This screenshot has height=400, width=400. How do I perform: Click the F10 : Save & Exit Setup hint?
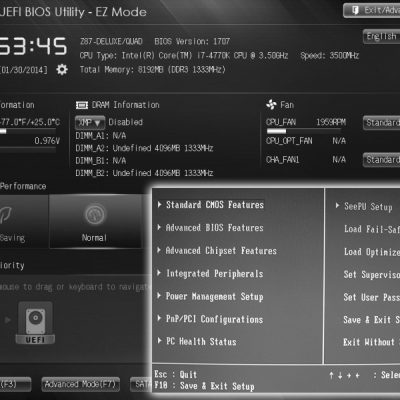(204, 386)
